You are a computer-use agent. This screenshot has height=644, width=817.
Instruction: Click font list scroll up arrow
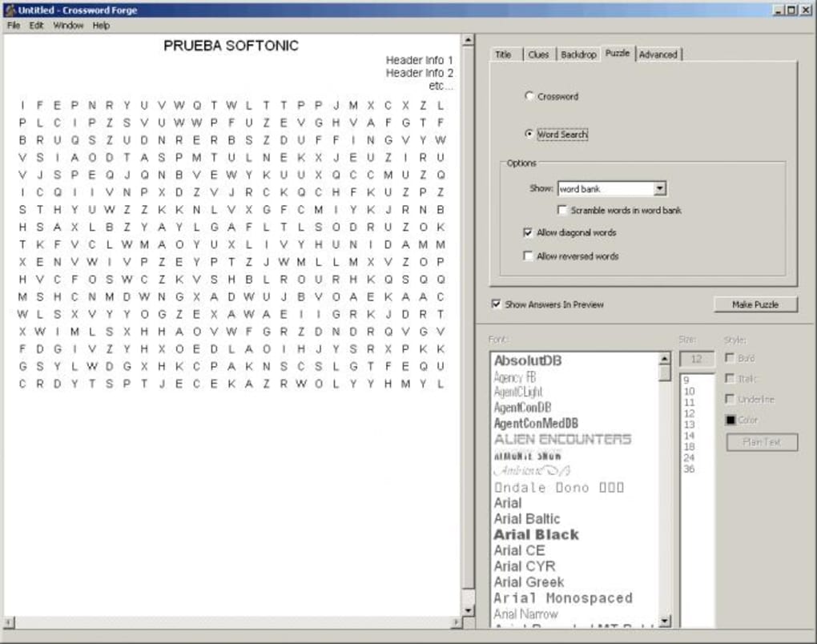pos(665,359)
